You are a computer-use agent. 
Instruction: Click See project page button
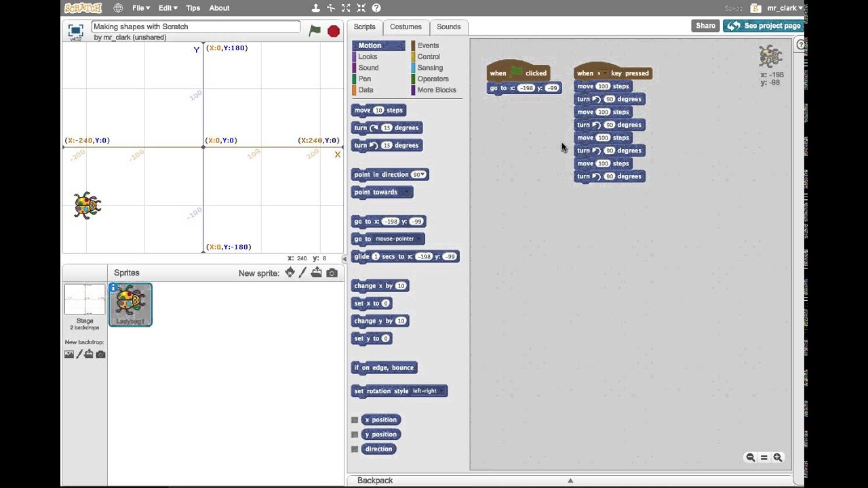pyautogui.click(x=764, y=26)
